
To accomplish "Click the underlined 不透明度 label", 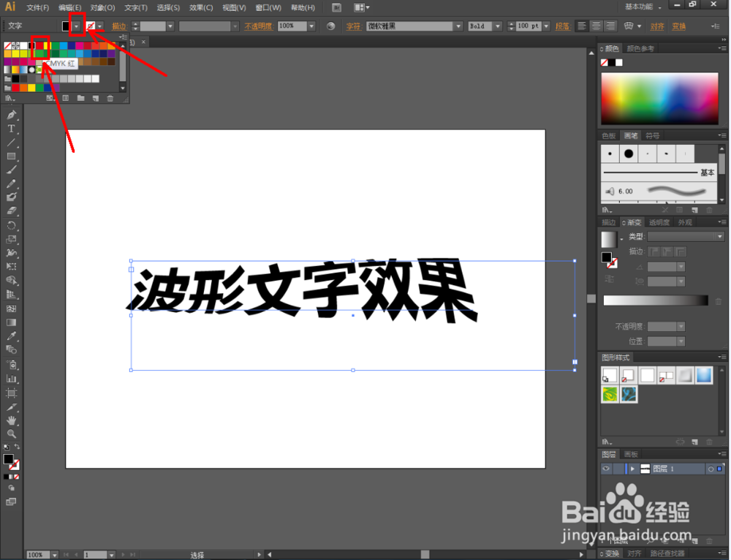I will (x=257, y=26).
